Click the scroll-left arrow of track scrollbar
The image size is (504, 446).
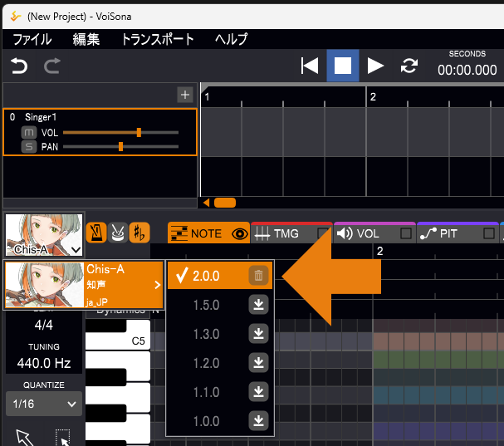(207, 203)
